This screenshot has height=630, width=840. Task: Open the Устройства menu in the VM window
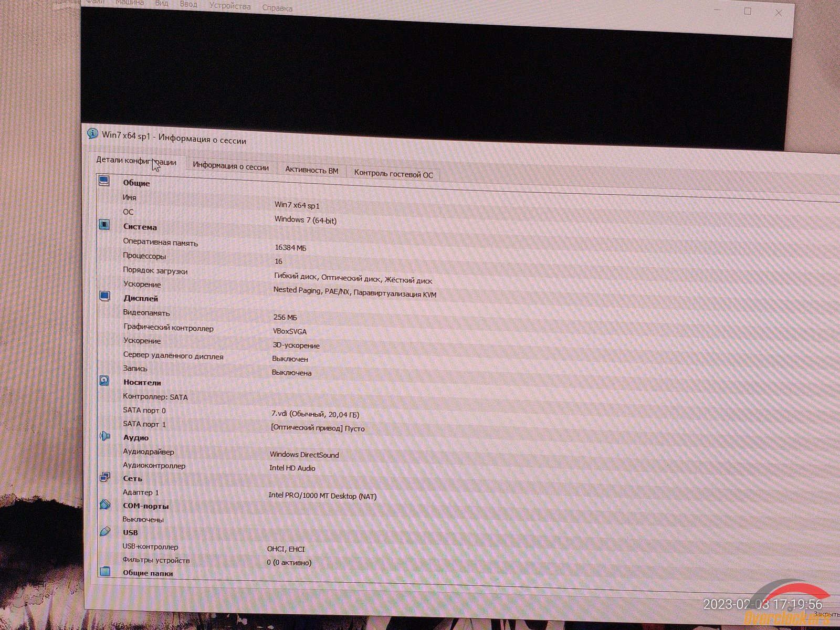click(x=230, y=6)
